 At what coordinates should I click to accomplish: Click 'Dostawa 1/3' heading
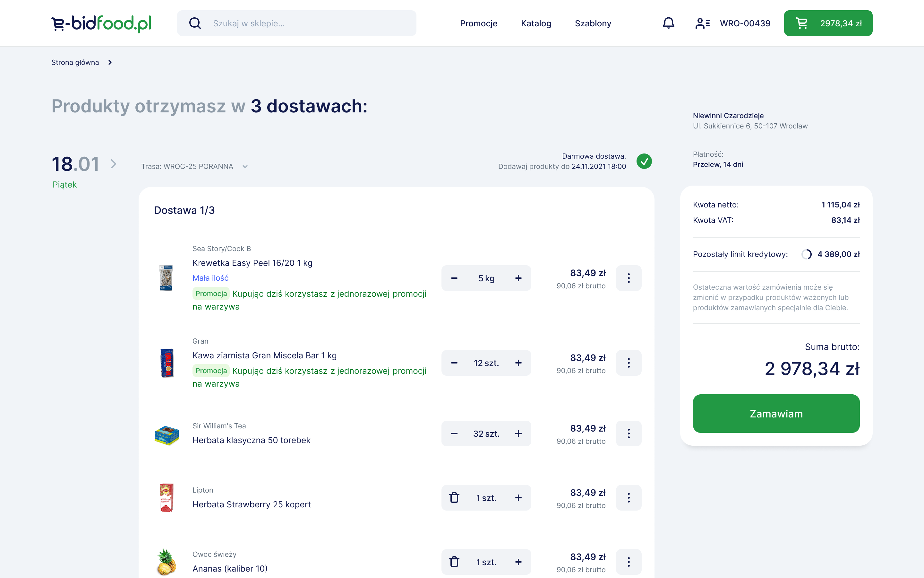(184, 210)
